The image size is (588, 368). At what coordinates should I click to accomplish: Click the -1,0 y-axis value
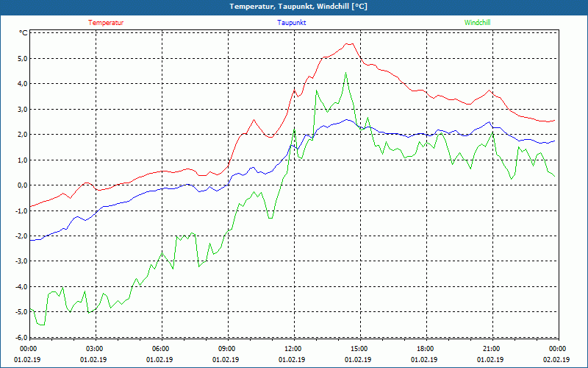(x=21, y=210)
